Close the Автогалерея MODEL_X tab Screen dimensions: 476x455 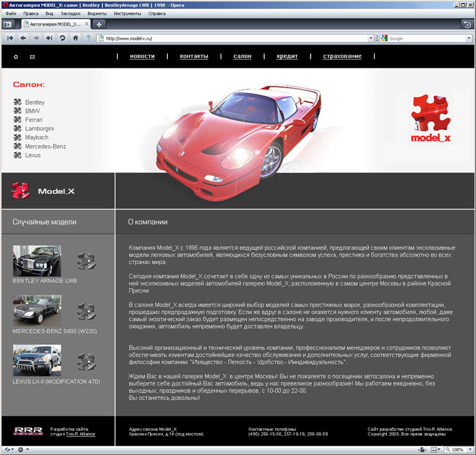click(x=86, y=24)
